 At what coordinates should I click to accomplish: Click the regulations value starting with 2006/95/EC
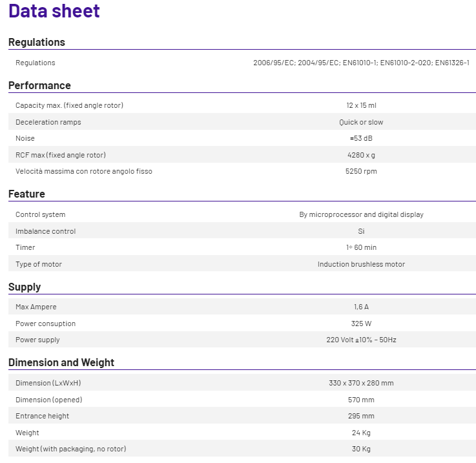361,63
